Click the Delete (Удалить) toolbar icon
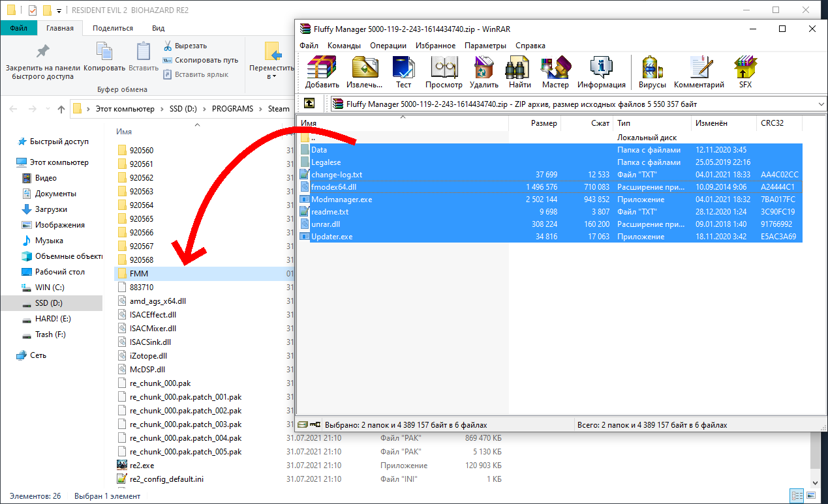The height and width of the screenshot is (504, 828). click(483, 72)
